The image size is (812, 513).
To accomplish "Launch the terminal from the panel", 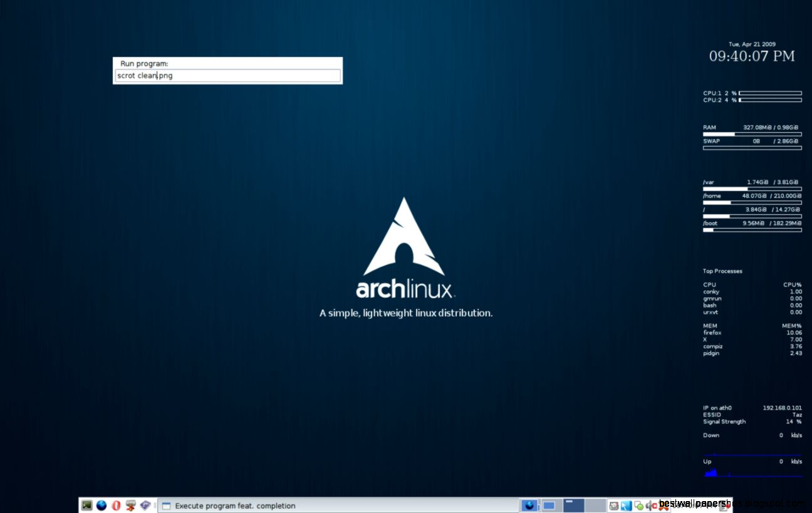I will point(86,505).
